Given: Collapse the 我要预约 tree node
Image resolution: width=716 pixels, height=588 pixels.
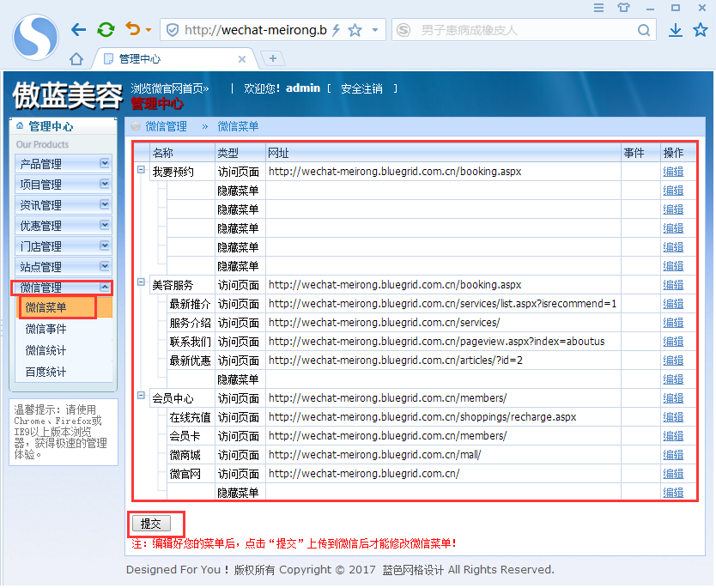Looking at the screenshot, I should (141, 171).
